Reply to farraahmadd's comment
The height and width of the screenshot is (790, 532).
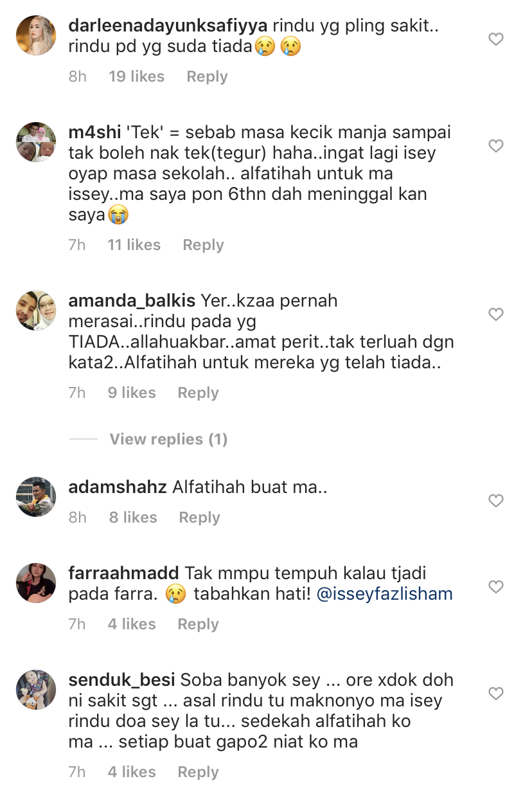[198, 624]
